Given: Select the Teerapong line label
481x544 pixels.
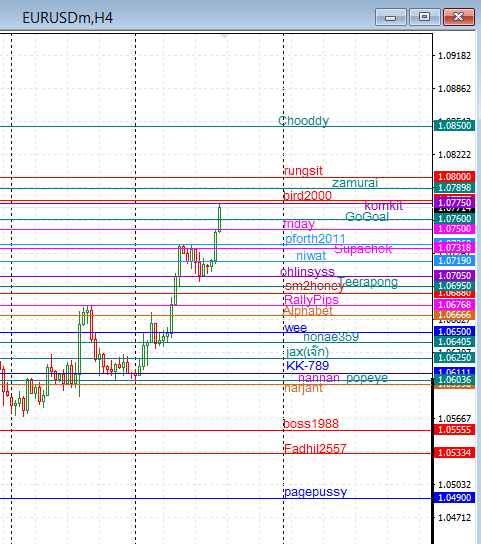Looking at the screenshot, I should point(368,282).
